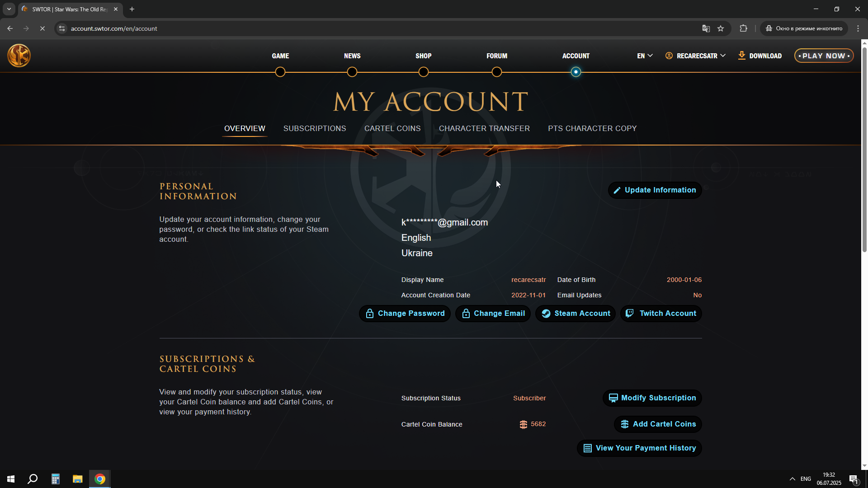The width and height of the screenshot is (868, 488).
Task: Click the Twitch logo icon
Action: [x=630, y=313]
